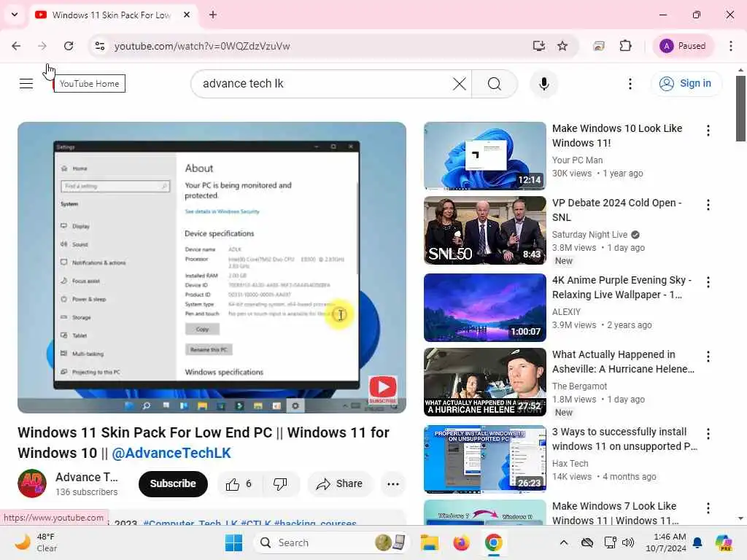747x560 pixels.
Task: Open clock and date 1:46 AM
Action: coord(665,542)
